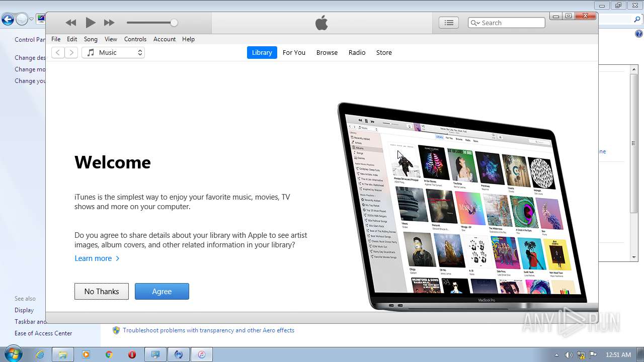Click scroll down arrow in Control Panel scrollbar
This screenshot has height=362, width=644.
[x=634, y=257]
